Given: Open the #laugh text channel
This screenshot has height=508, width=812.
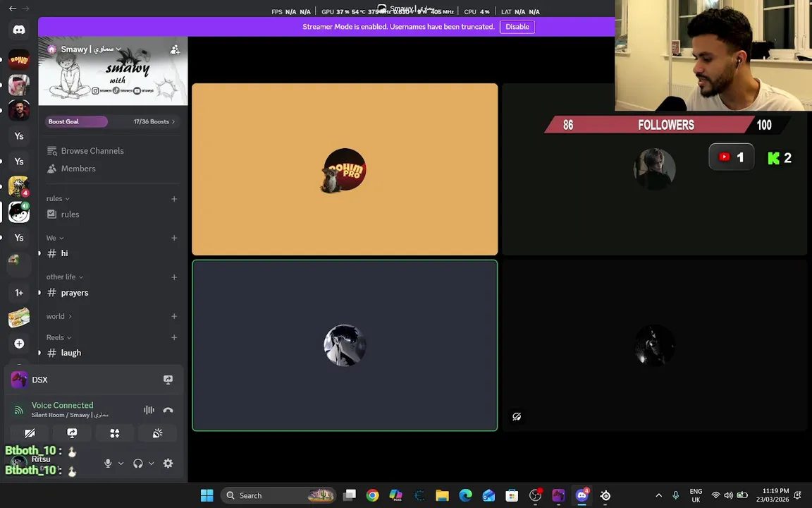Looking at the screenshot, I should (x=112, y=353).
